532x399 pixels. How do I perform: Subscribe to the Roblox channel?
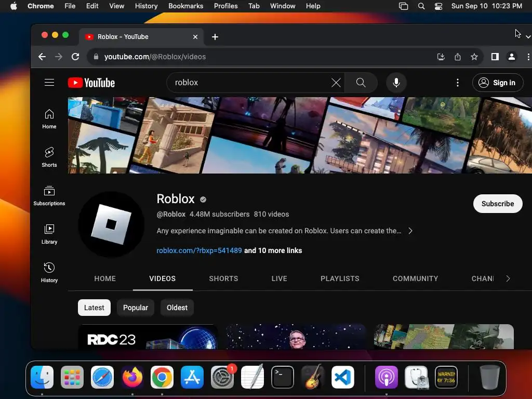[498, 204]
